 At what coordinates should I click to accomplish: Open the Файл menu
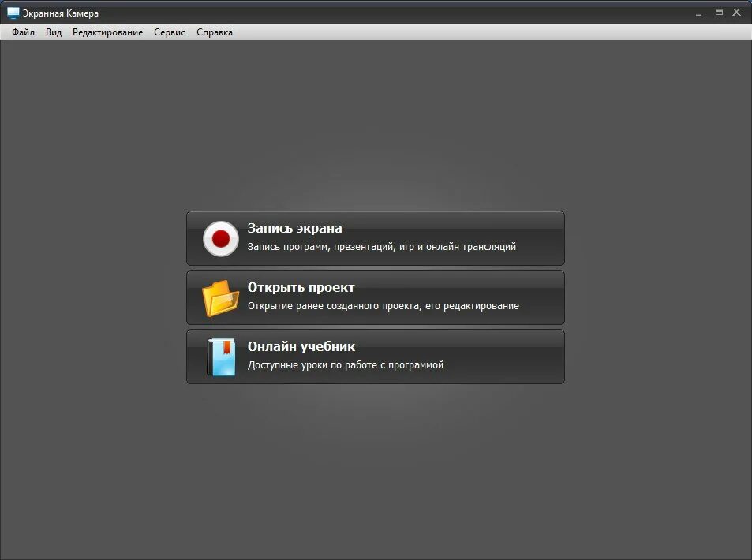click(23, 32)
